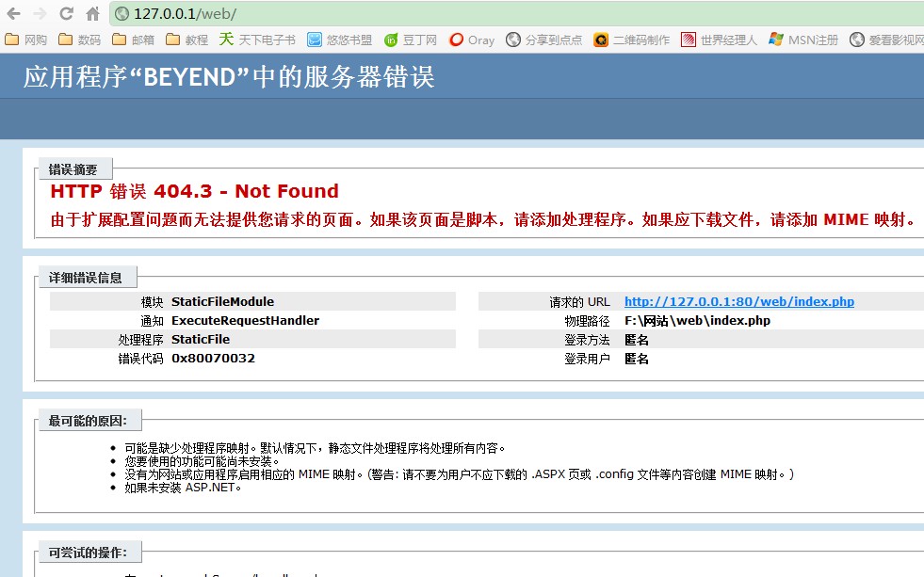Open the 数码 bookmarks folder

pyautogui.click(x=79, y=40)
